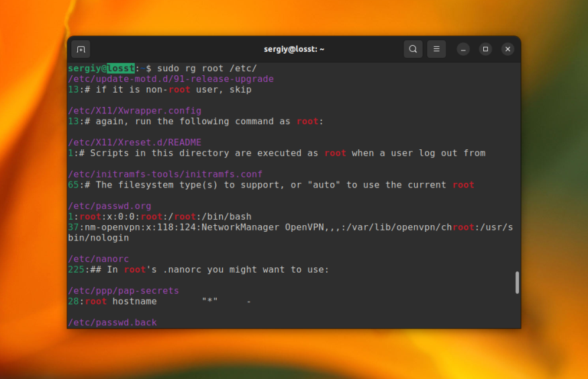Viewport: 588px width, 379px height.
Task: Click the /etc/X11/Xreset.d/README file path
Action: click(x=134, y=142)
